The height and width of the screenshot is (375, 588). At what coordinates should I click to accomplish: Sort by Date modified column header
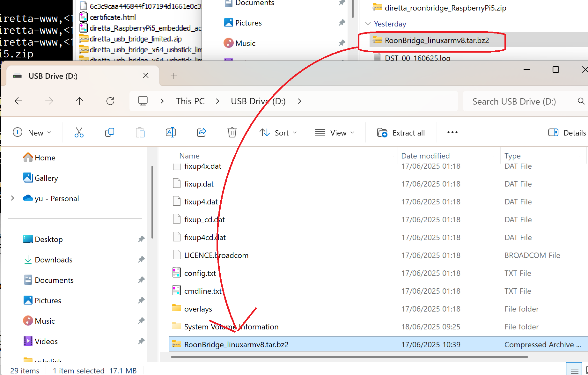425,156
